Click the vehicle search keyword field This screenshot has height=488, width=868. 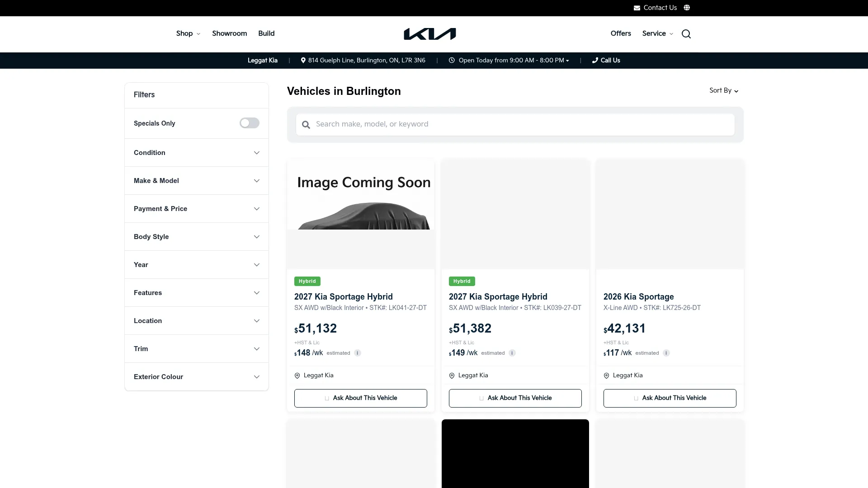point(515,124)
